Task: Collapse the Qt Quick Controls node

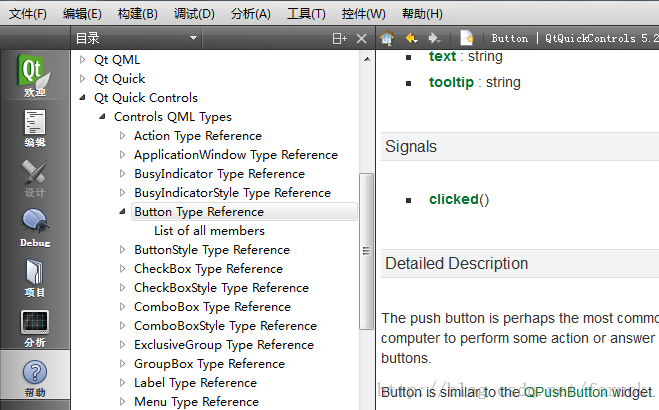Action: click(82, 97)
